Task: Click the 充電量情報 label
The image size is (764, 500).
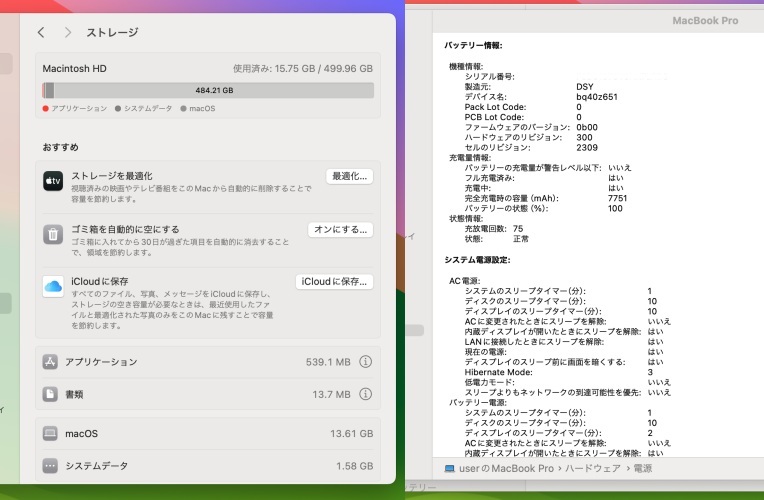Action: point(470,158)
